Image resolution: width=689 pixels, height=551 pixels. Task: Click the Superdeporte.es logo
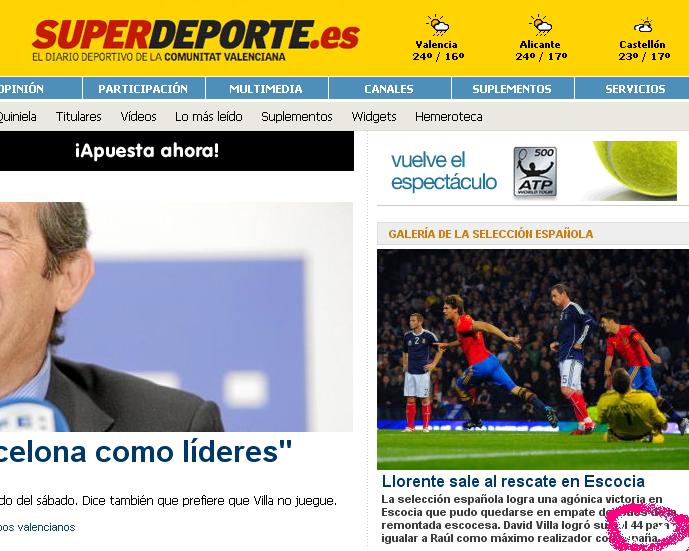196,40
